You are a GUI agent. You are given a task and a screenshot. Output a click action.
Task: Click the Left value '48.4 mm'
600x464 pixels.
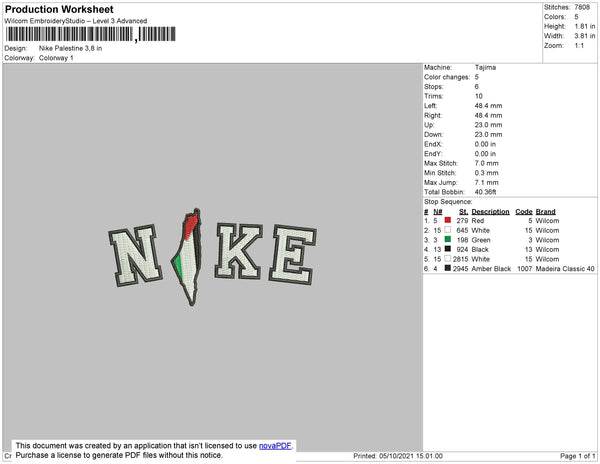[x=488, y=106]
